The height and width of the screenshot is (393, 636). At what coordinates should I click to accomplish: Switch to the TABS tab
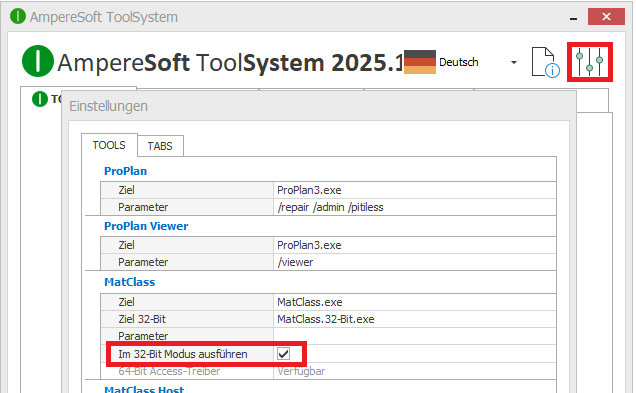[x=160, y=146]
